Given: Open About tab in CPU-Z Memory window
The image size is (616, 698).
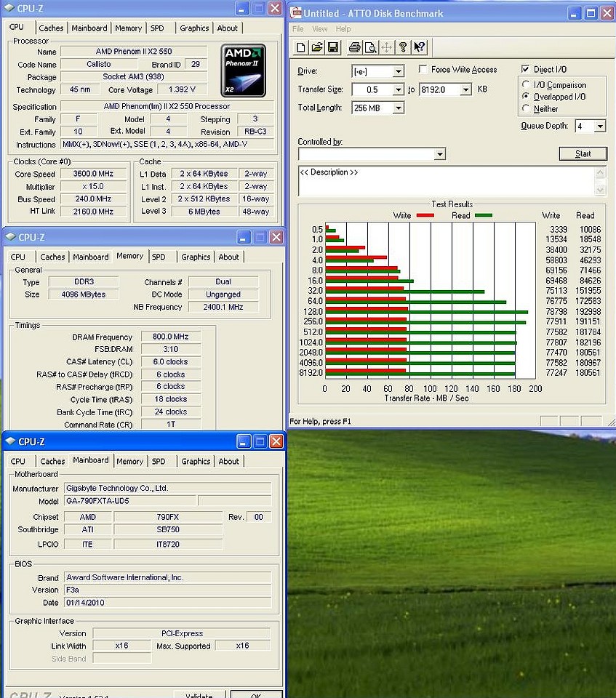Looking at the screenshot, I should (229, 257).
